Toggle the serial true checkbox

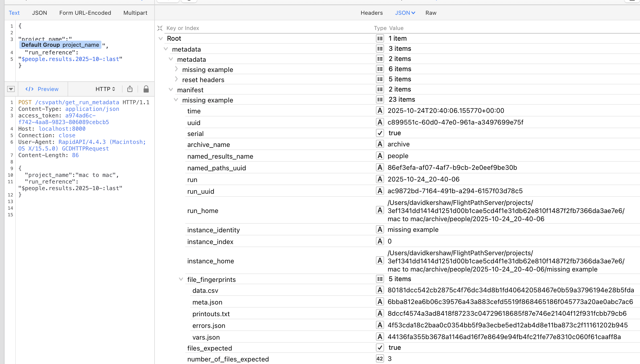[x=380, y=133]
